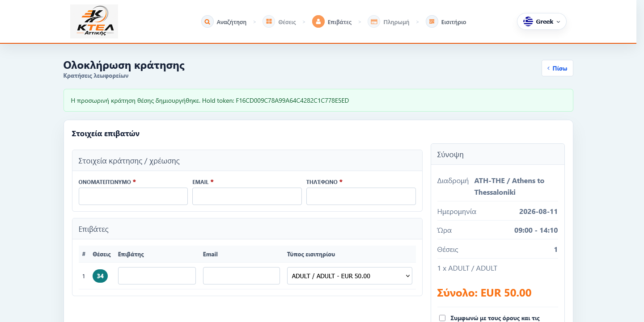Click the search magnifier step icon
Image resolution: width=644 pixels, height=322 pixels.
coord(207,21)
